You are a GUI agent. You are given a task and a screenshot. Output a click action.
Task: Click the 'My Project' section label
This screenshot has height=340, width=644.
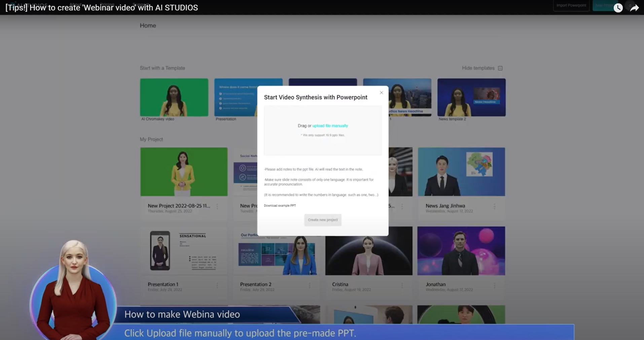click(151, 139)
